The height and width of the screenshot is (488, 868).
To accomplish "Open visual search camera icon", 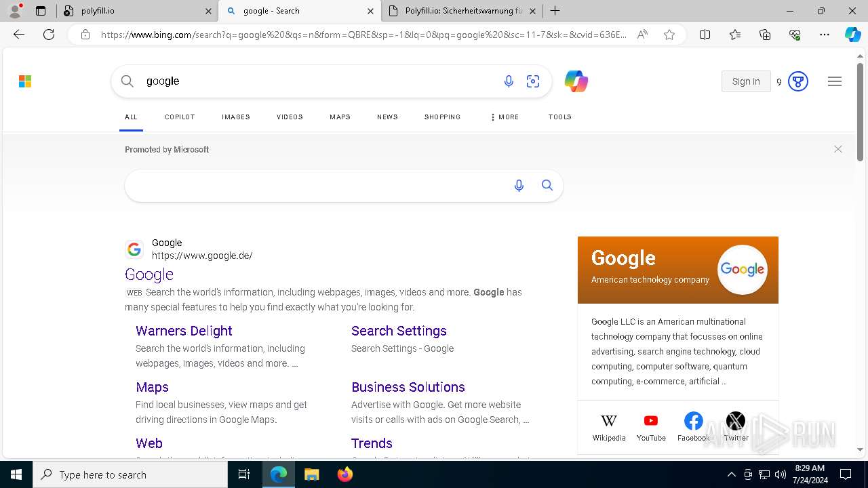I will 533,81.
